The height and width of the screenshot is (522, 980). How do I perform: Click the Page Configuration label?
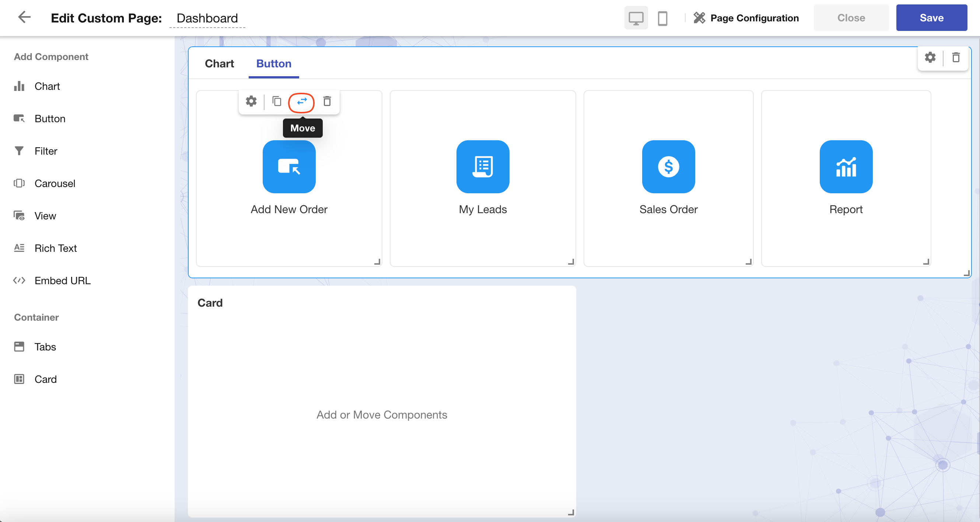[755, 18]
